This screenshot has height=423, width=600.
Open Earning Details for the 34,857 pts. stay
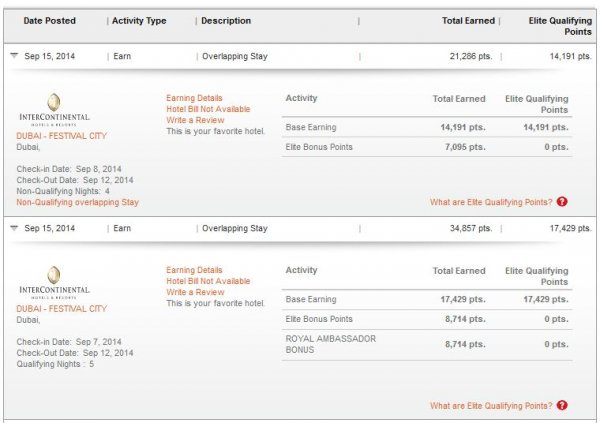click(x=194, y=270)
